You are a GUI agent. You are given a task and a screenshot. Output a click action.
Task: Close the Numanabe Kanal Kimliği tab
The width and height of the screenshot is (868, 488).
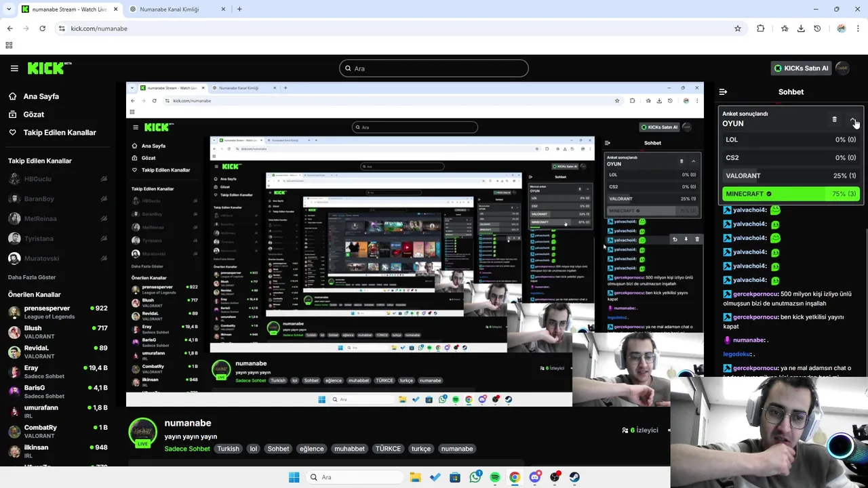[x=223, y=9]
